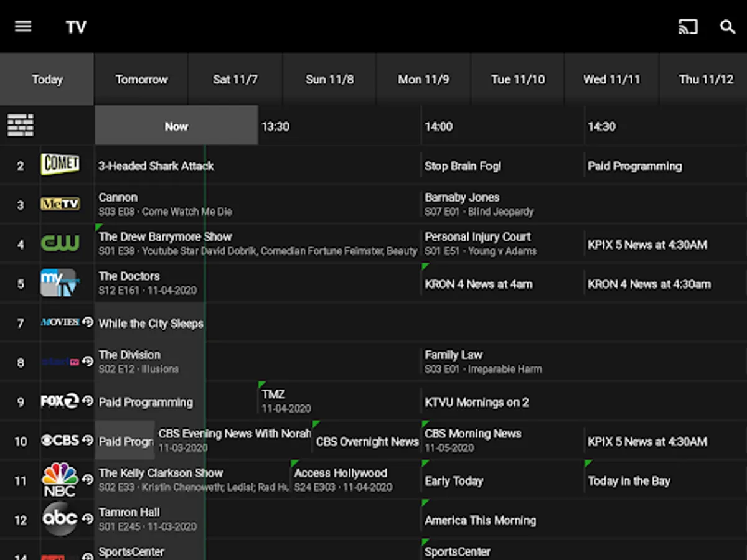Open KRON 4 News at 4:30am
The height and width of the screenshot is (560, 747).
[x=665, y=283]
